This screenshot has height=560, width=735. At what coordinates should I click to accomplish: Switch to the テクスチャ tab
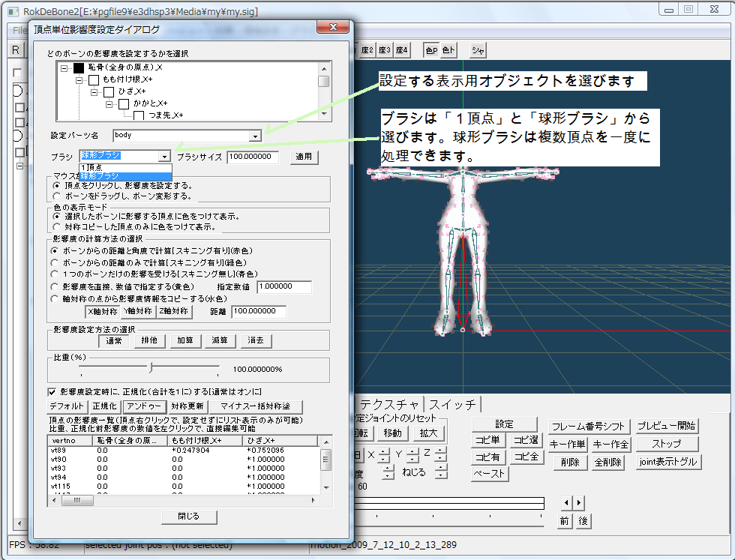pos(390,404)
